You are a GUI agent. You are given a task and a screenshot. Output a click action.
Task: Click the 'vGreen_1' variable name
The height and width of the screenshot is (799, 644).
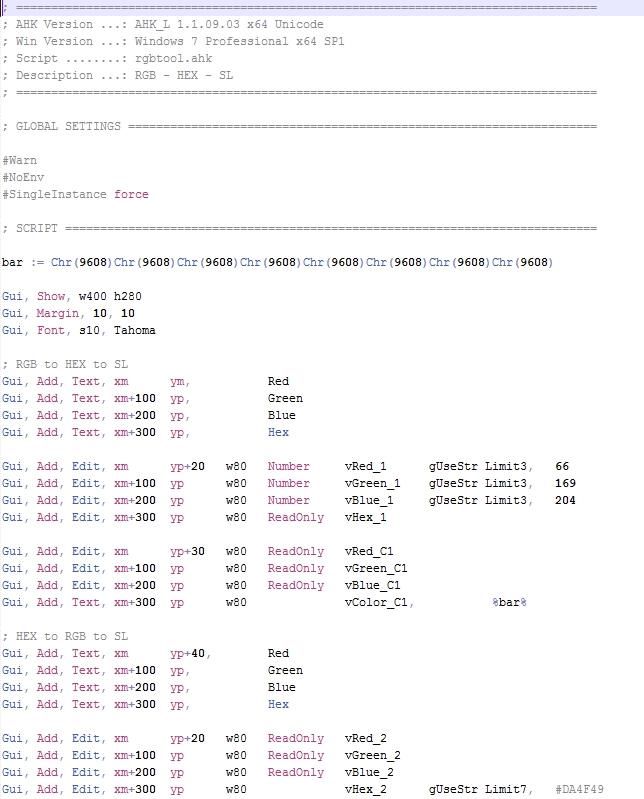point(372,483)
